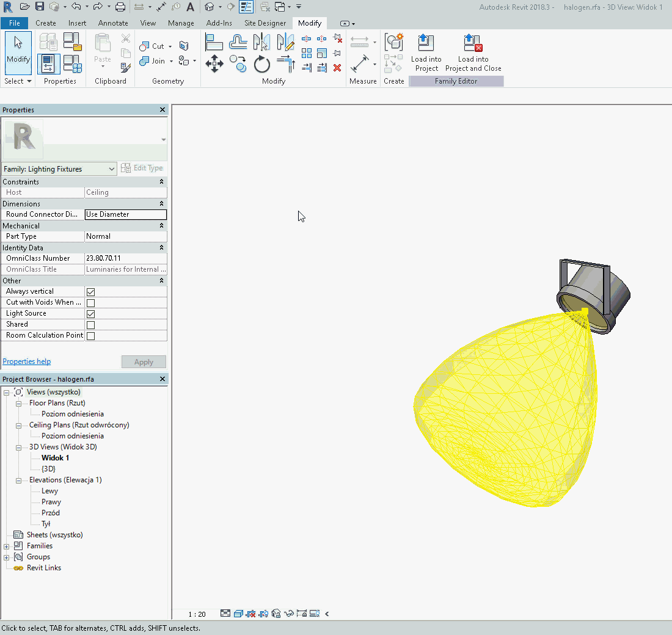The height and width of the screenshot is (635, 672).
Task: Click the 1:20 scale control
Action: pyautogui.click(x=196, y=614)
